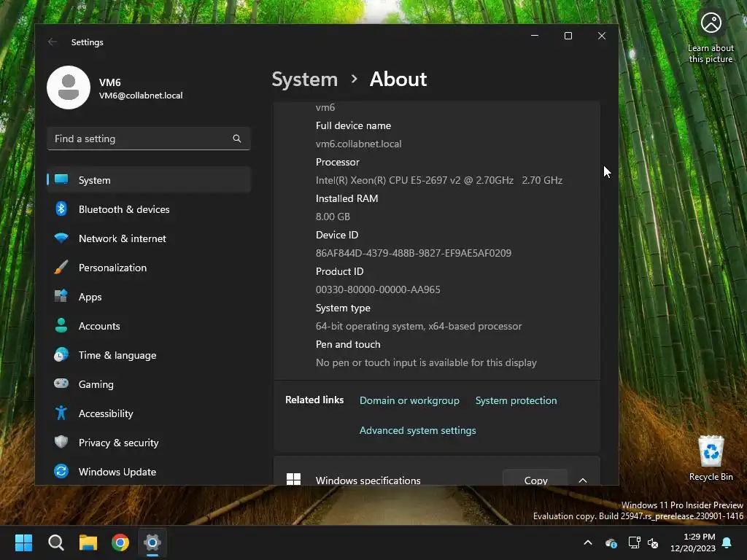Click the System monitor icon in sidebar

pos(61,179)
